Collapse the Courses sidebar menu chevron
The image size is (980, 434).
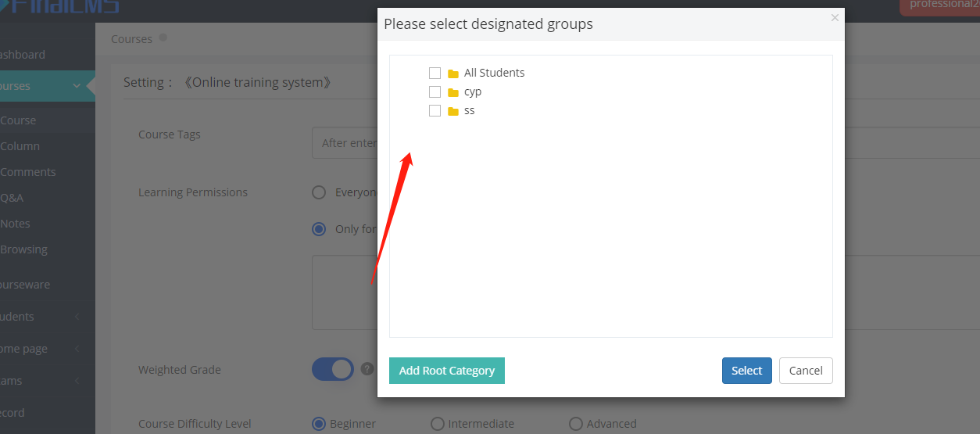pos(77,86)
